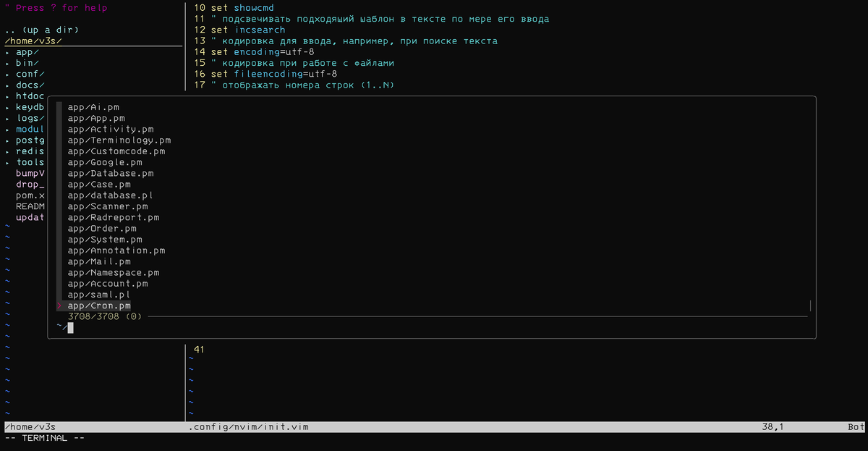
Task: Select app/Google.pm result
Action: [x=105, y=162]
